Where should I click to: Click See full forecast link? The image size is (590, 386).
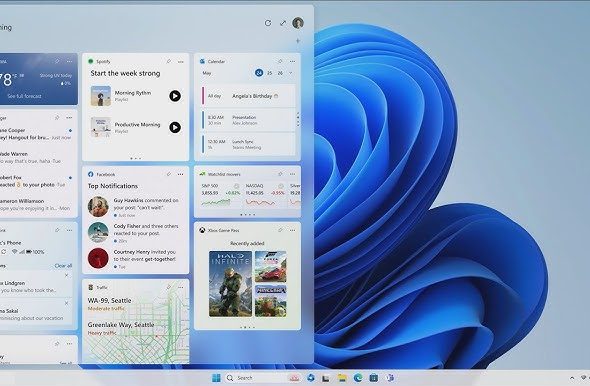click(24, 96)
